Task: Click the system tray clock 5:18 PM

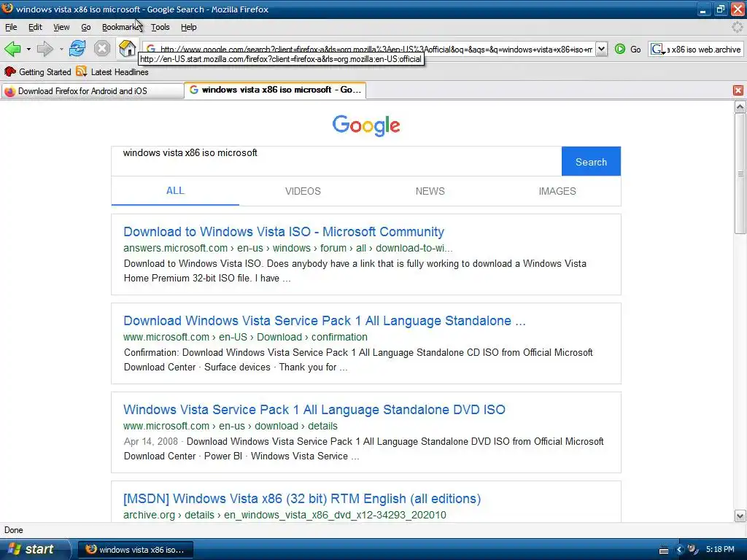Action: coord(720,549)
